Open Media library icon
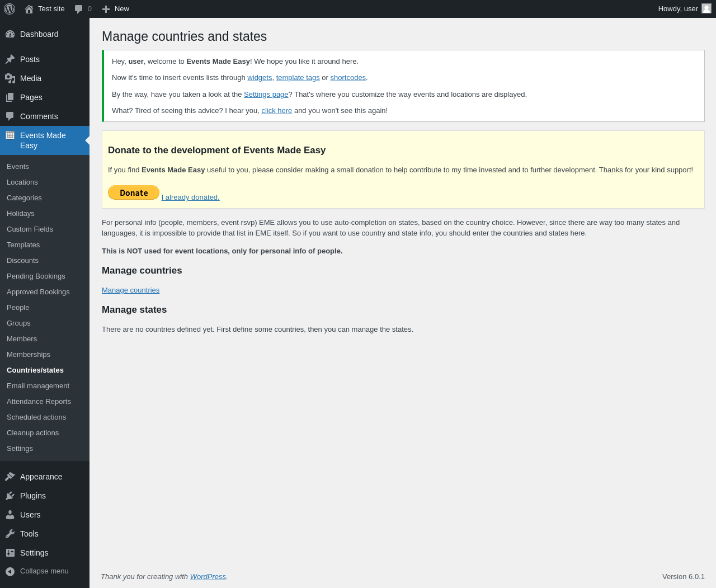The width and height of the screenshot is (716, 588). (10, 78)
